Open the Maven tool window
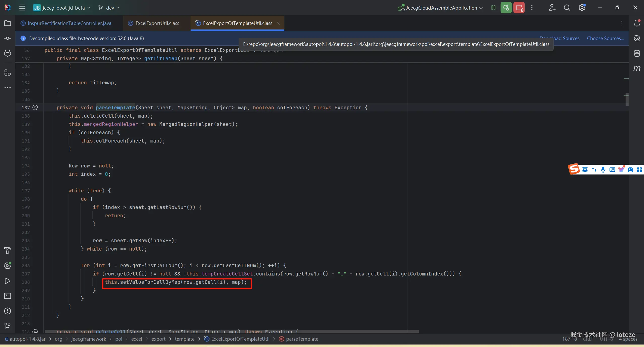Screen dimensions: 644x347 [x=637, y=68]
